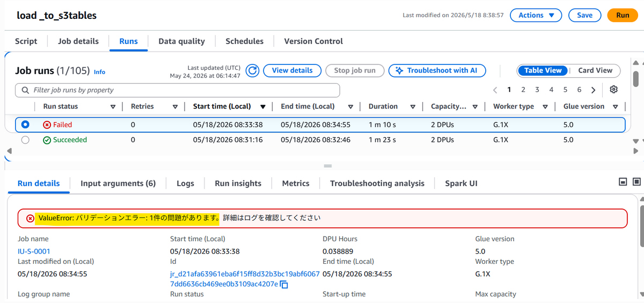The height and width of the screenshot is (303, 644).
Task: Go to previous page of job runs
Action: tap(495, 90)
